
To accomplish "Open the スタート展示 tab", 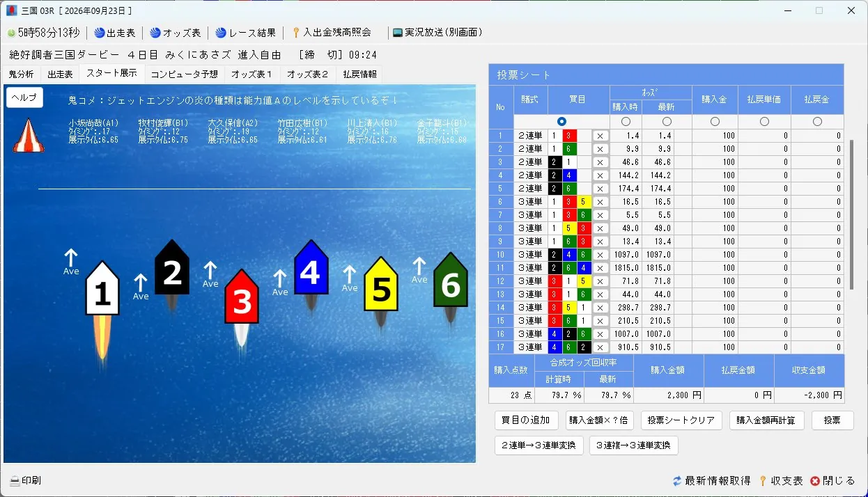I will (111, 73).
